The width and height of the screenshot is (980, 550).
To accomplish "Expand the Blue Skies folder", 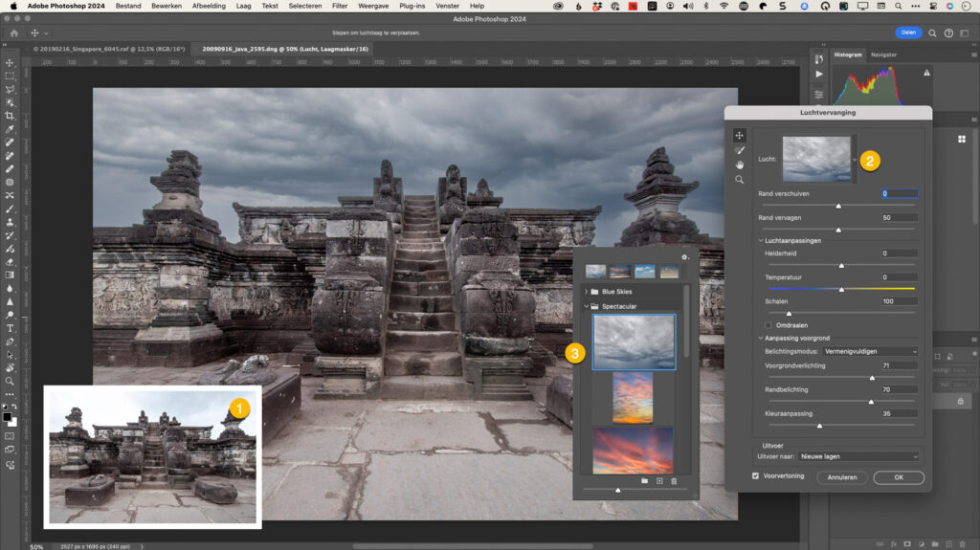I will (x=587, y=292).
